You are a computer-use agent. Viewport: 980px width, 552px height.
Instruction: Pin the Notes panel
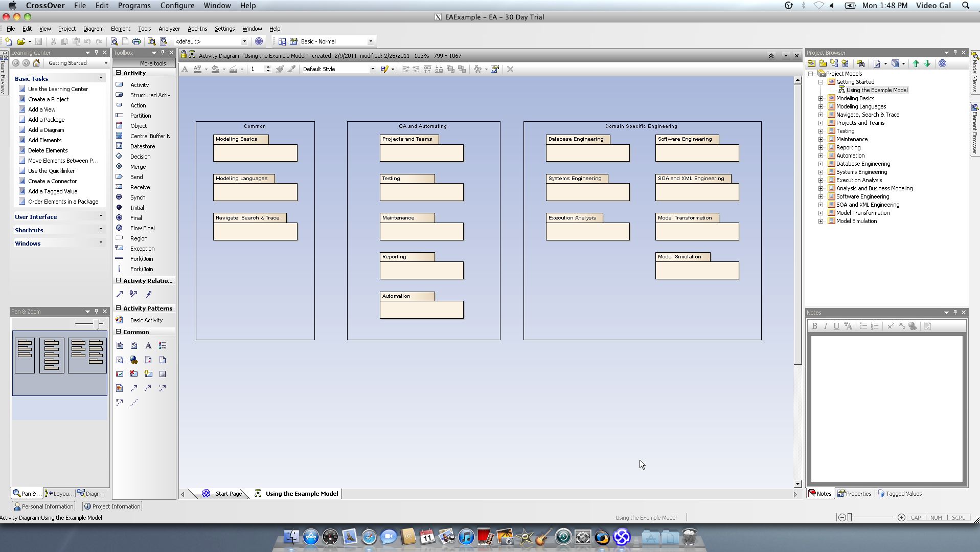[x=955, y=312]
